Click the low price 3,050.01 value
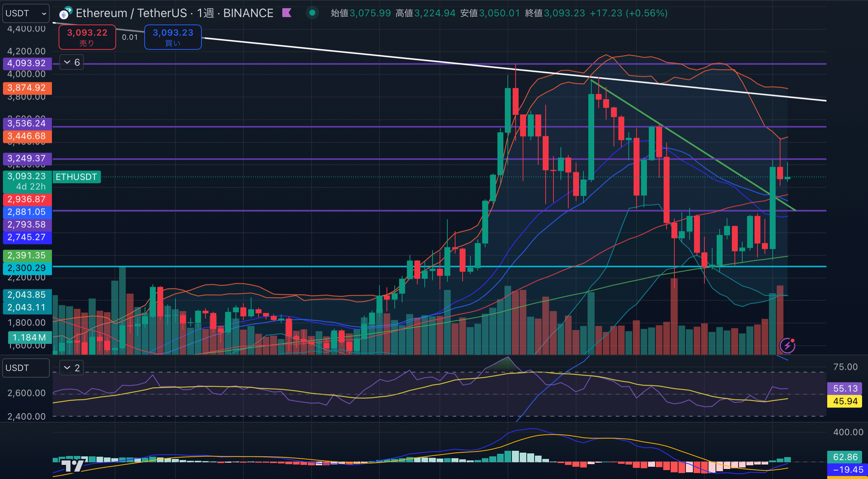This screenshot has width=868, height=479. [x=499, y=13]
